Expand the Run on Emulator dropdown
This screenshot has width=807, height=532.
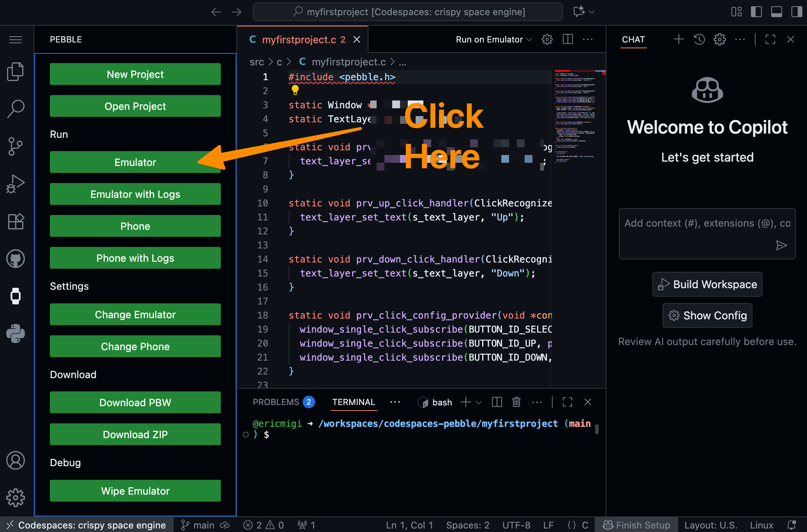(529, 39)
